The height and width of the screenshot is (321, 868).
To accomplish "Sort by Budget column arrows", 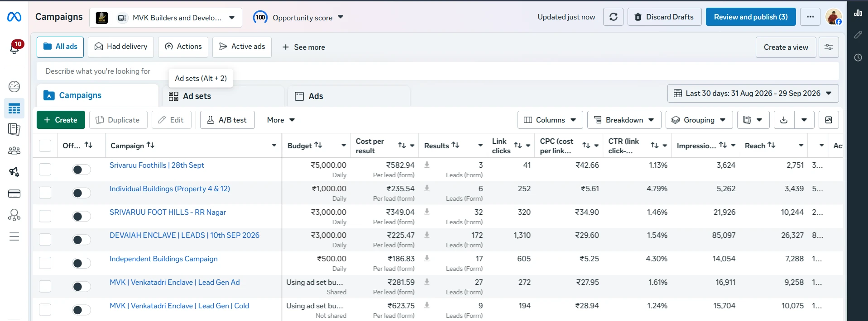I will pos(318,145).
